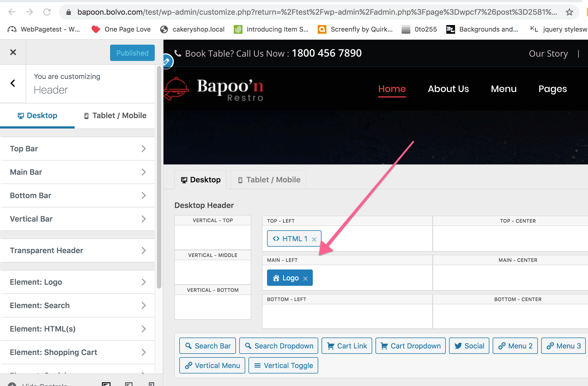Click the blue pencil edit shortcut icon
The height and width of the screenshot is (386, 588).
(167, 62)
